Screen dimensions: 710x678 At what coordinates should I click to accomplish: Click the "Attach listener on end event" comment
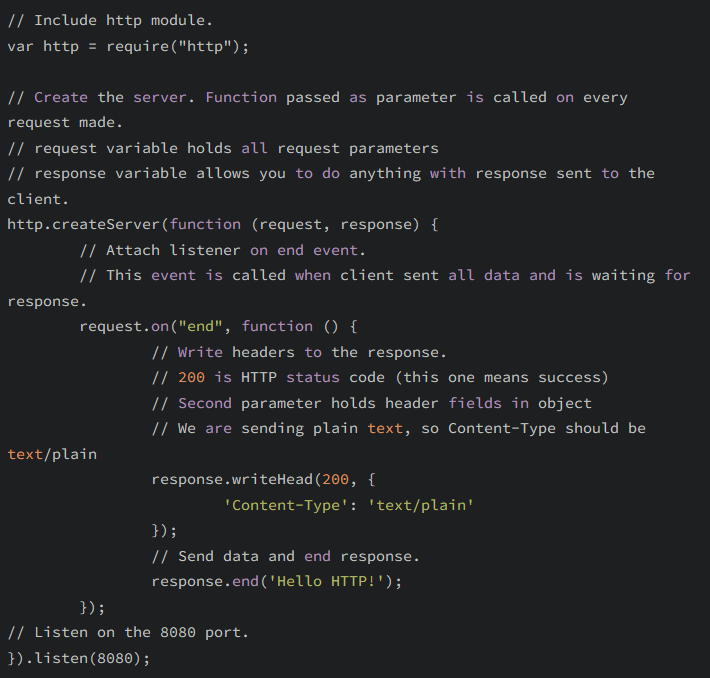tap(222, 250)
